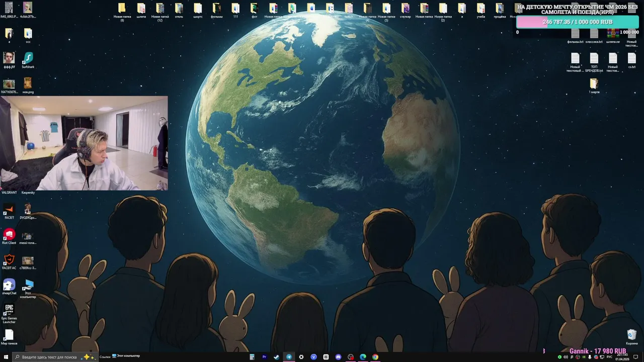Launch the FACEIT AC shortcut
Screen dimensions: 644x362
9,261
